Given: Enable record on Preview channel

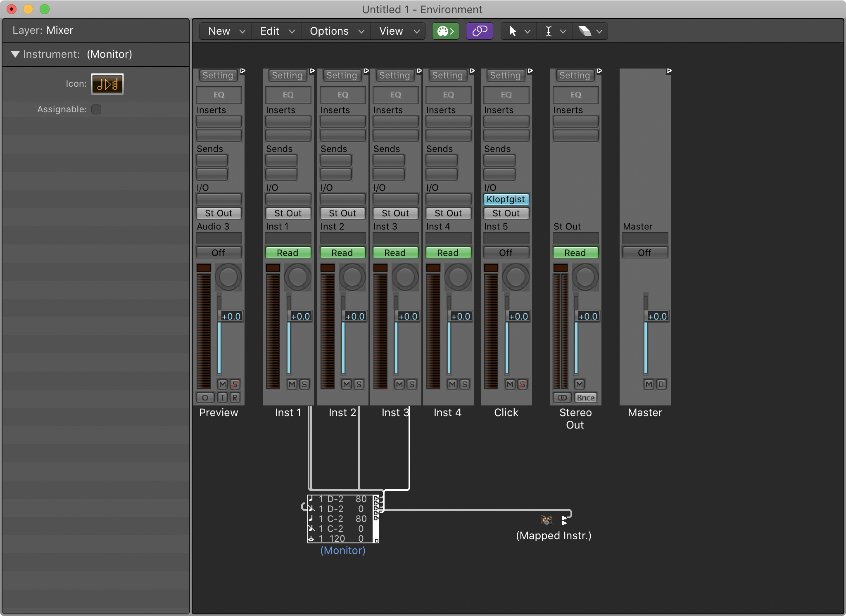Looking at the screenshot, I should [235, 398].
